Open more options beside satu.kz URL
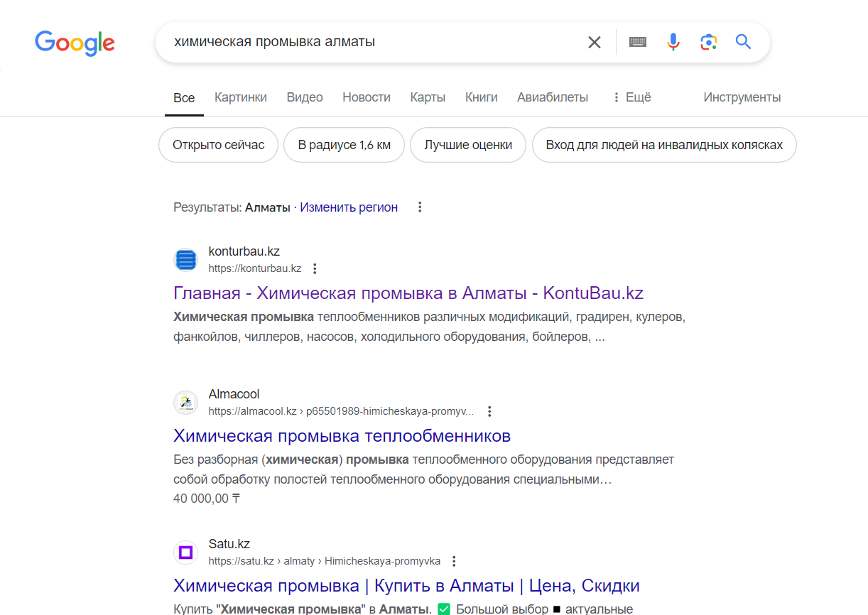This screenshot has width=868, height=615. [455, 562]
